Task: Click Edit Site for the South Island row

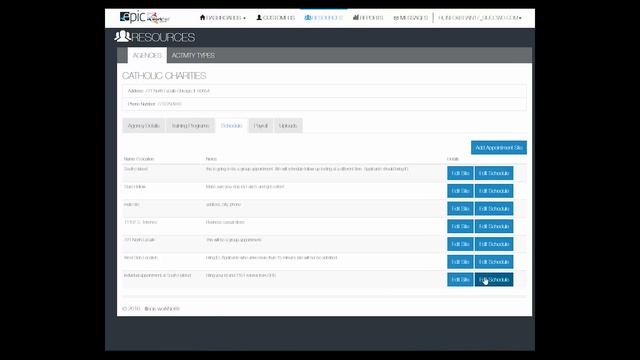Action: tap(460, 173)
